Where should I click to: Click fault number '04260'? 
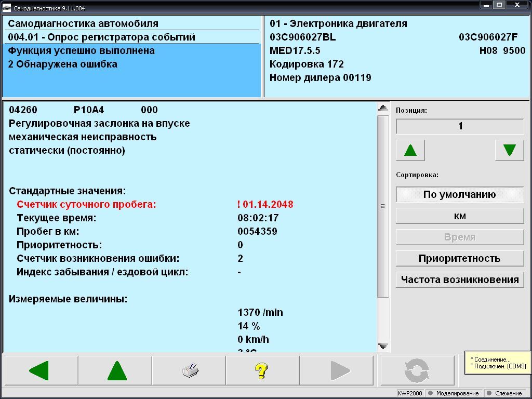pyautogui.click(x=23, y=110)
